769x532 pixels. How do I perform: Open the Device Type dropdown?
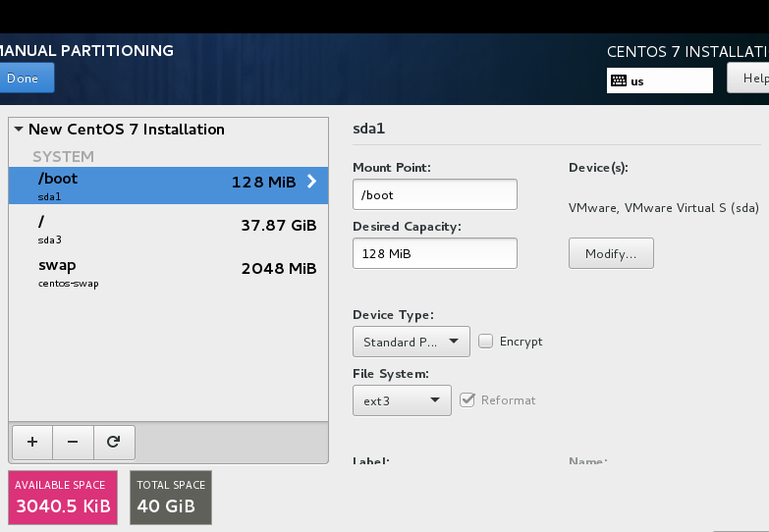(411, 342)
